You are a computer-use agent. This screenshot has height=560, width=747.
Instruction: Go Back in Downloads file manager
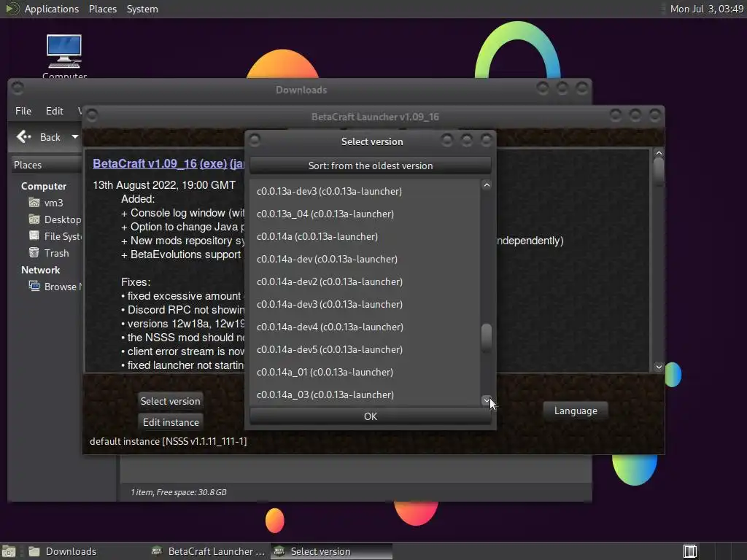pyautogui.click(x=39, y=137)
